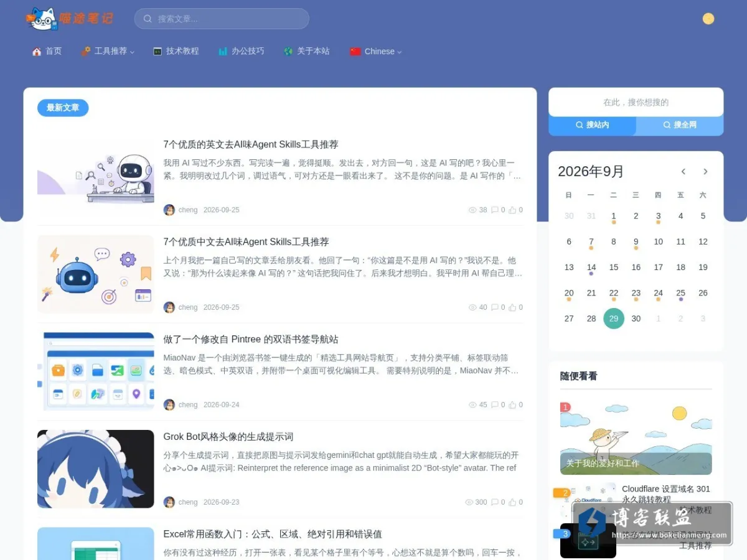Click the thumbs-up icon on the 40-views article

(x=512, y=307)
